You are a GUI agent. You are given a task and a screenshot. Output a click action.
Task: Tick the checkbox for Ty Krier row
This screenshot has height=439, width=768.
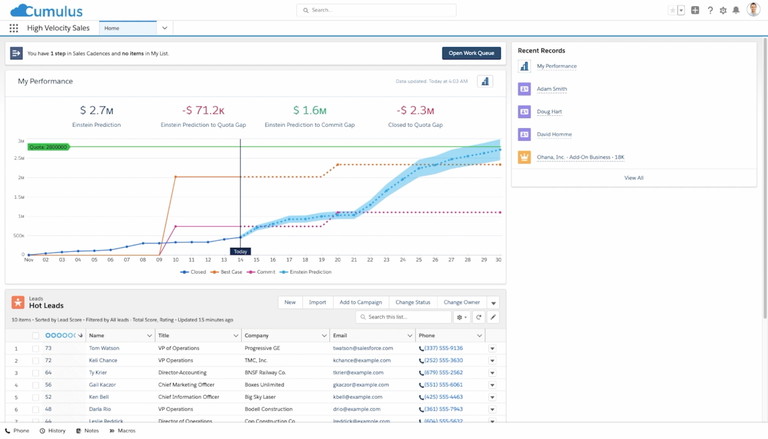tap(36, 372)
